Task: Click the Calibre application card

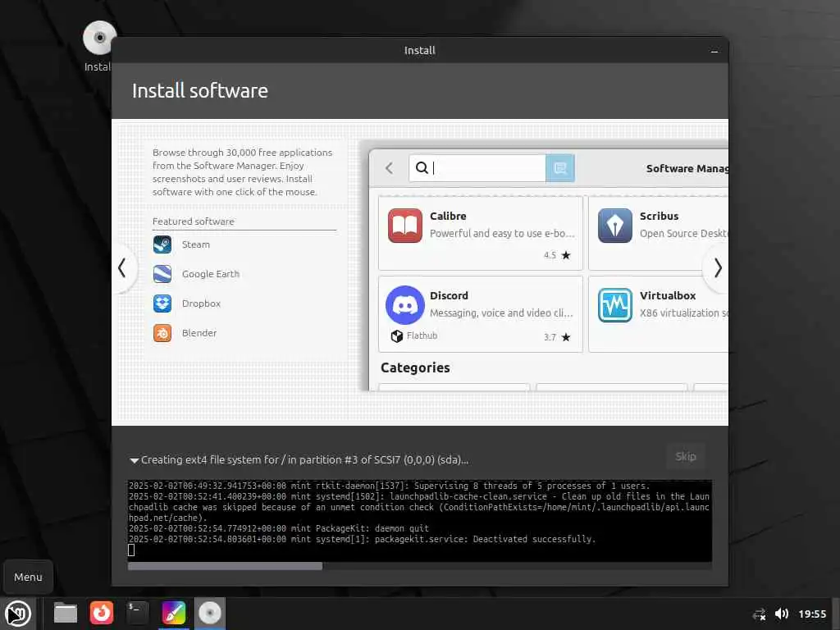Action: tap(481, 234)
